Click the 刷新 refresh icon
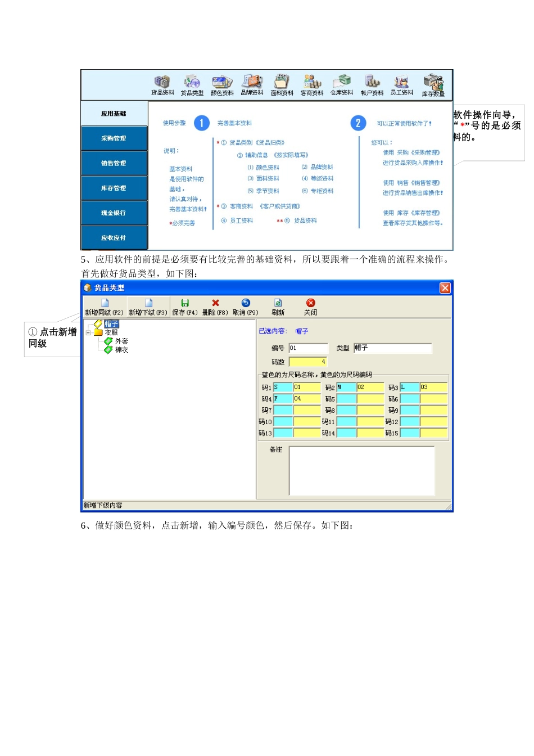 278,307
